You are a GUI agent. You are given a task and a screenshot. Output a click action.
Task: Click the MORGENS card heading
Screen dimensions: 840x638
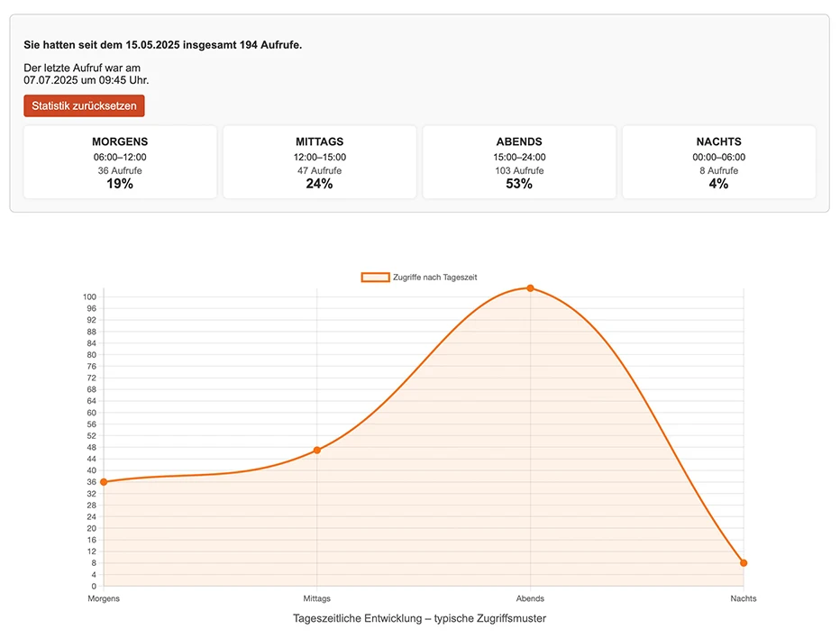(120, 141)
